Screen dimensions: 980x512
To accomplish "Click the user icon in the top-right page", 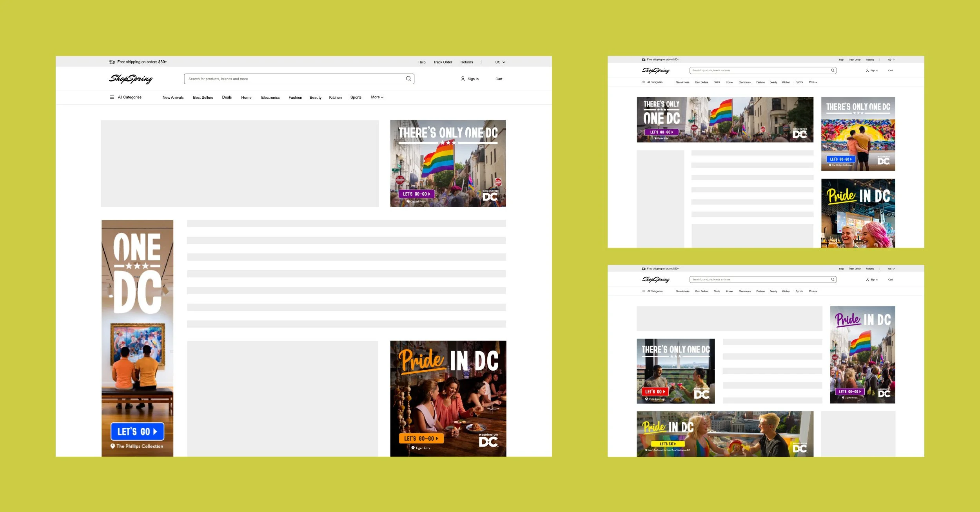I will tap(867, 71).
